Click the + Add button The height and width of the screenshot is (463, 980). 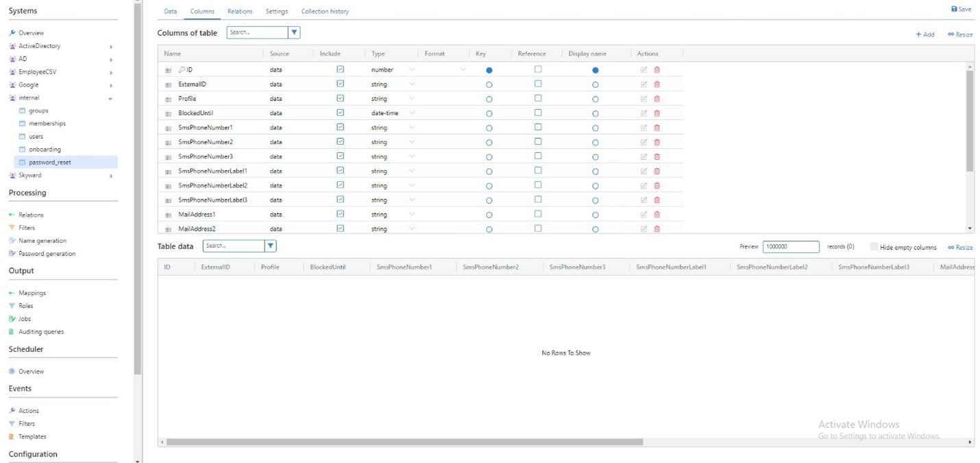tap(924, 34)
